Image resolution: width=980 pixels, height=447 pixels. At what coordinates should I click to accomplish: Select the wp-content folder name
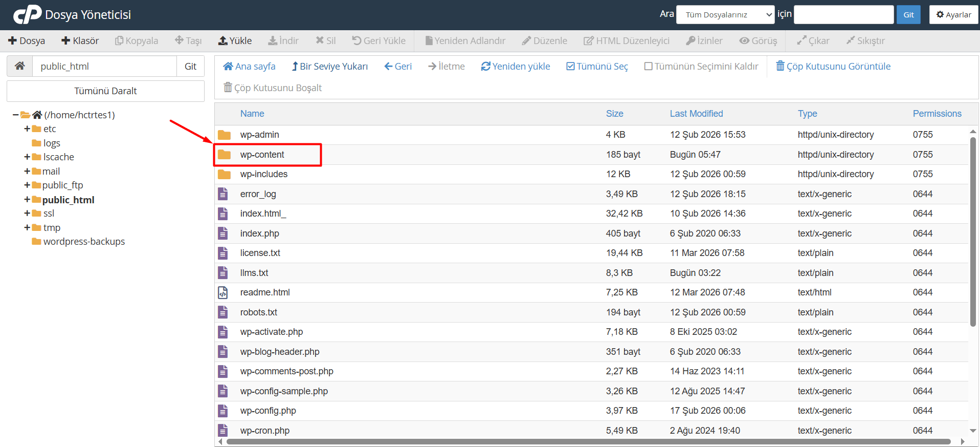[262, 155]
